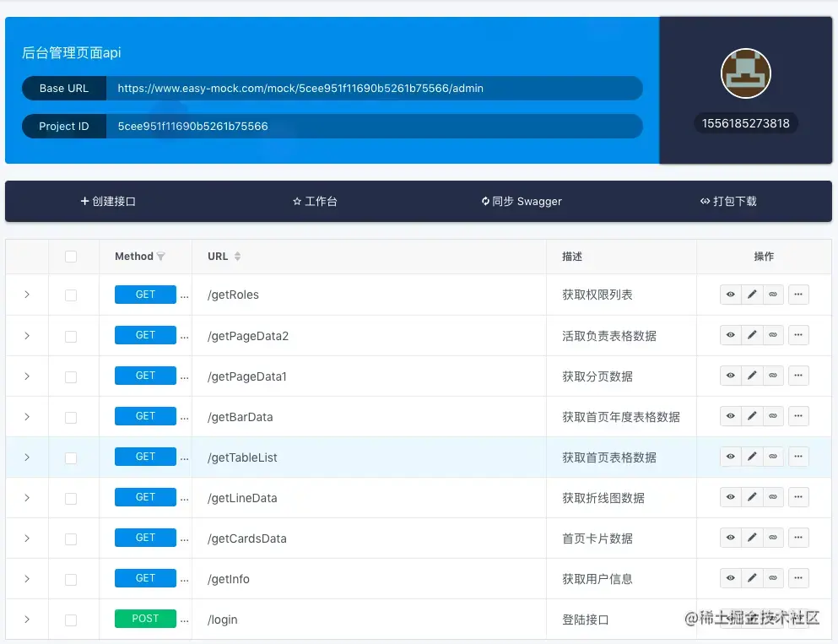
Task: Expand the /getPageData2 row details
Action: click(27, 336)
